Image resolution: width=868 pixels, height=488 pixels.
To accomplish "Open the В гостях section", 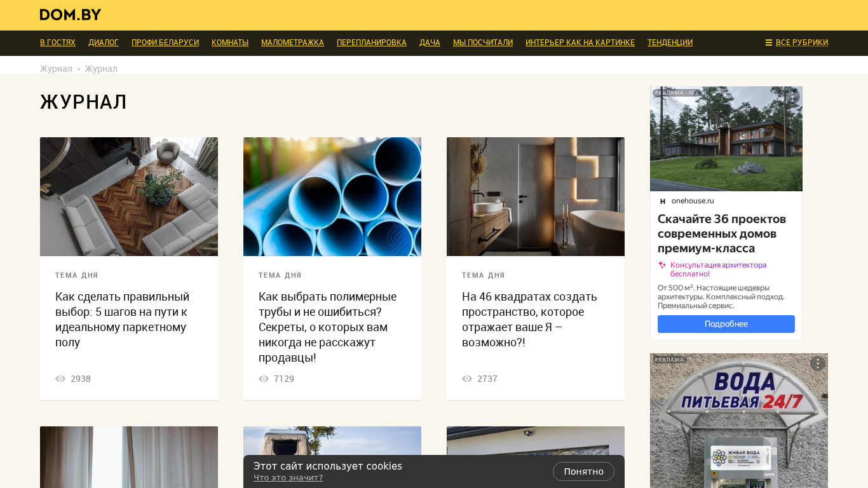I will [58, 43].
